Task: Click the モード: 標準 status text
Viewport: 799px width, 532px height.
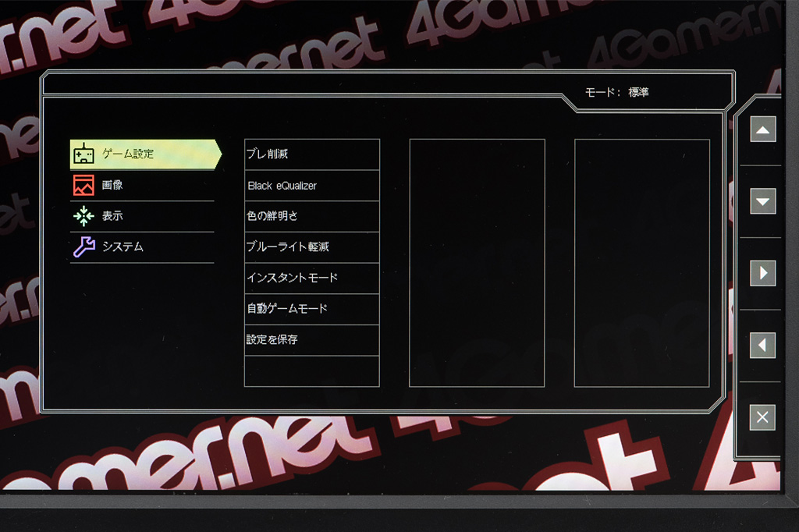Action: tap(616, 92)
